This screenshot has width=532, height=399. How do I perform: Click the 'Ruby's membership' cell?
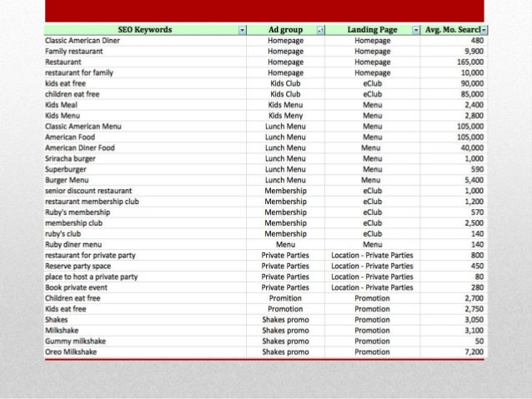pos(145,212)
